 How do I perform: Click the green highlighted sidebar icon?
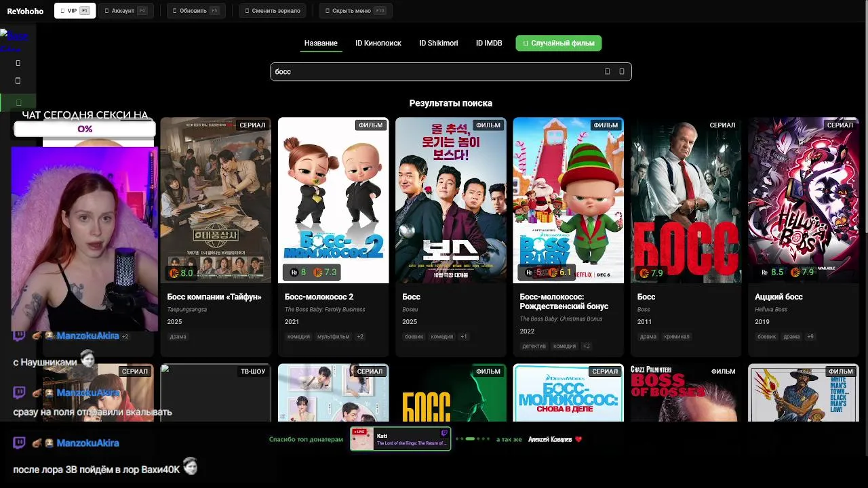pyautogui.click(x=18, y=104)
